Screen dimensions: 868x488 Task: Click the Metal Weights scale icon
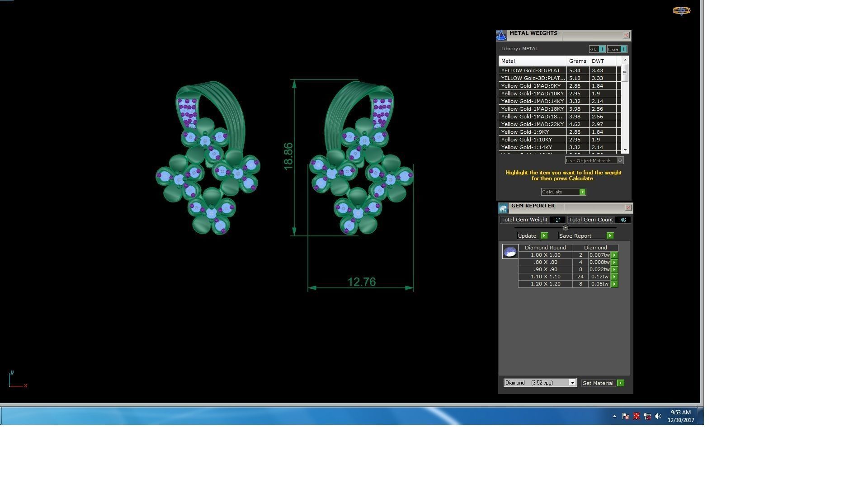pyautogui.click(x=501, y=36)
